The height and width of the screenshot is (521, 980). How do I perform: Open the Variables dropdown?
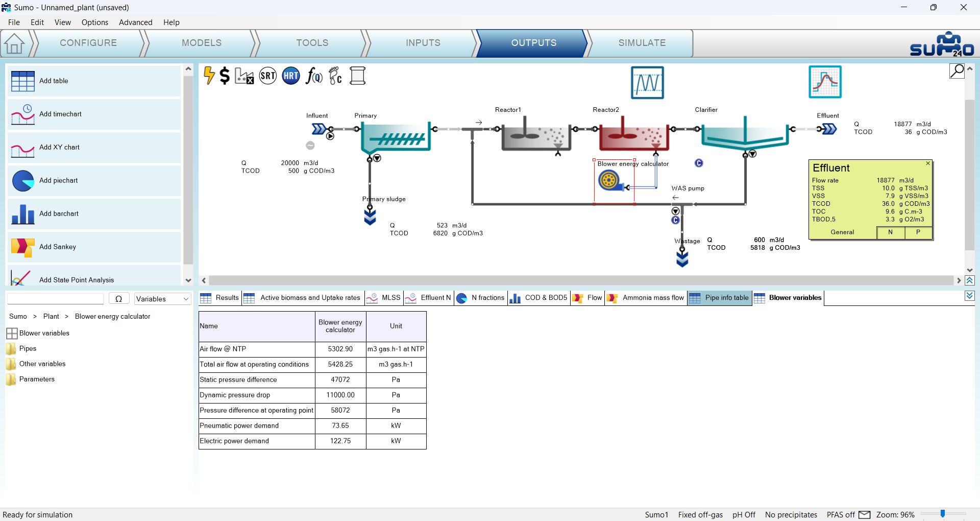point(162,299)
